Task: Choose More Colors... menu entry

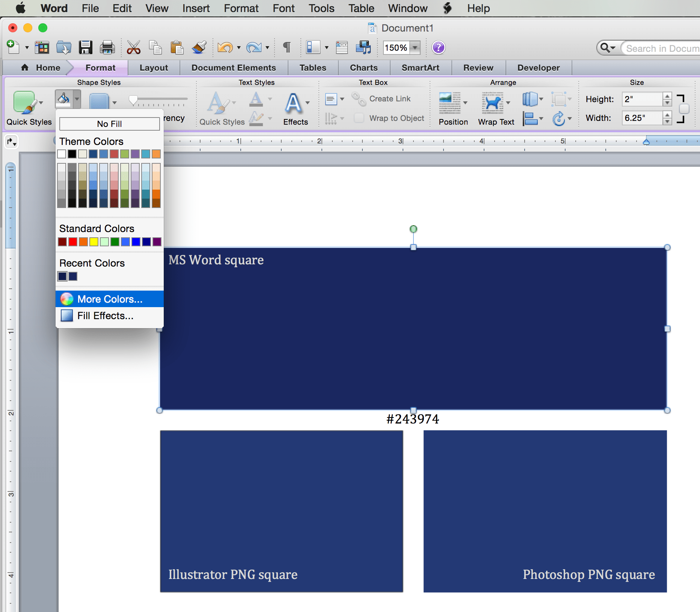Action: tap(109, 299)
